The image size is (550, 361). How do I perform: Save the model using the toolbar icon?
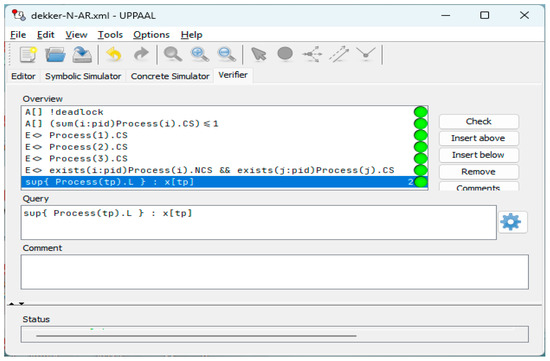pyautogui.click(x=82, y=55)
